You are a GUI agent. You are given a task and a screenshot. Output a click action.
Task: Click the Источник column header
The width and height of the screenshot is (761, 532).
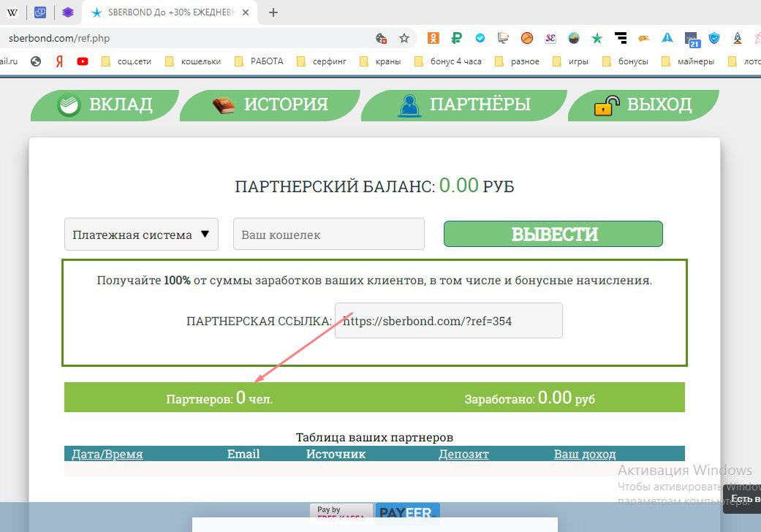336,454
